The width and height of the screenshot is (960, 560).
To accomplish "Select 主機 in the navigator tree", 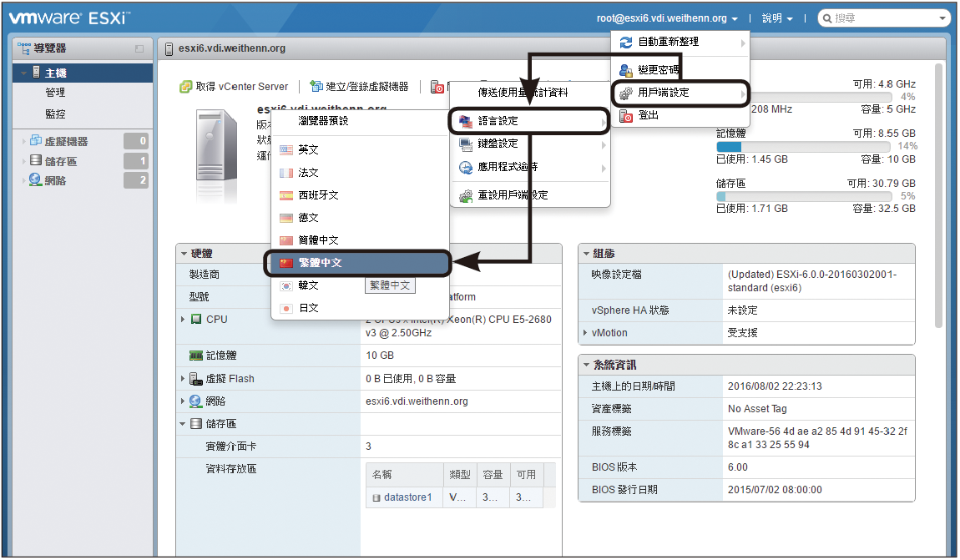I will pos(83,73).
